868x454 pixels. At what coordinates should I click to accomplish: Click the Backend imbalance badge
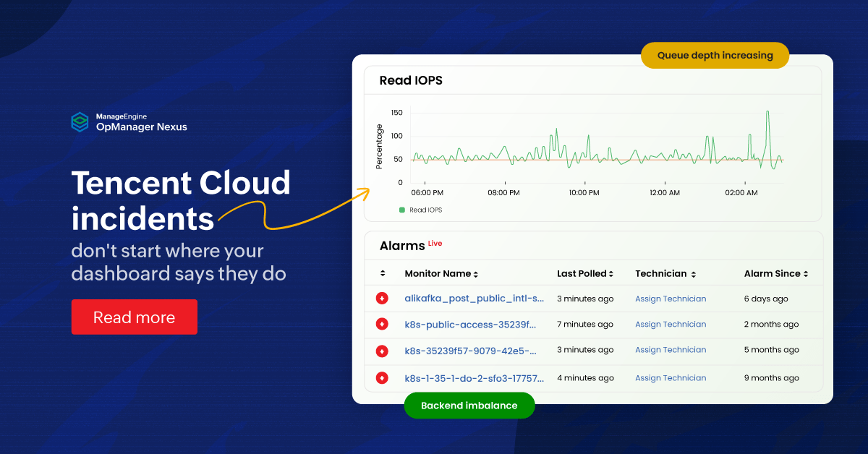(469, 406)
